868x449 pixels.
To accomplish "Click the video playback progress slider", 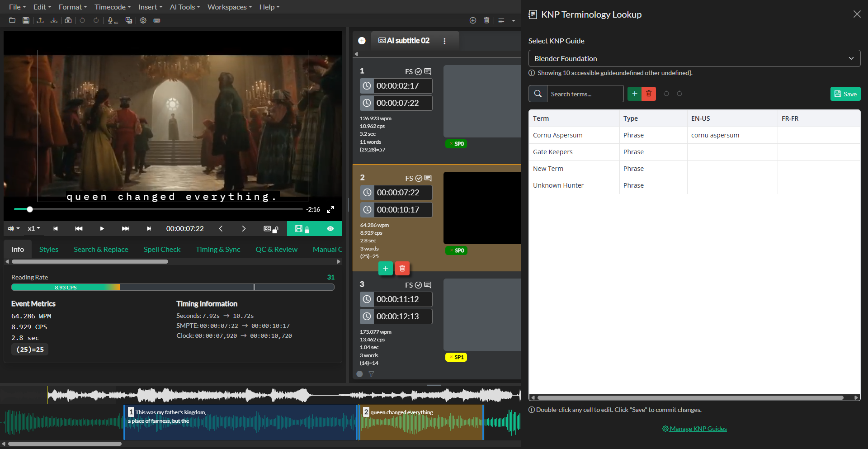I will pos(158,209).
